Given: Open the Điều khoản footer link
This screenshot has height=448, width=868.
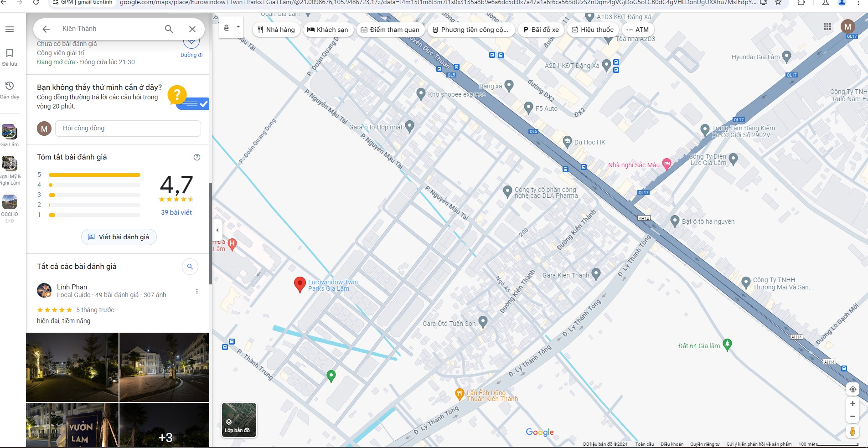Looking at the screenshot, I should pos(672,444).
